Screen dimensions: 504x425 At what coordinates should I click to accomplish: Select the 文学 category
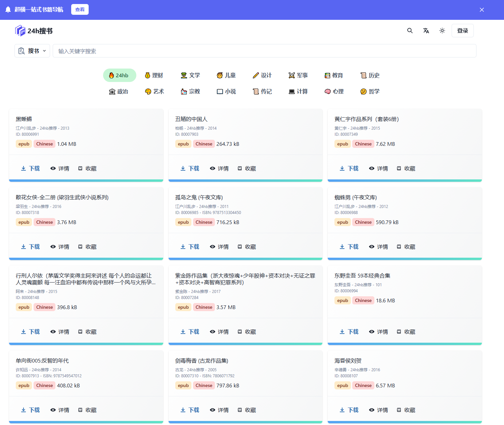190,75
